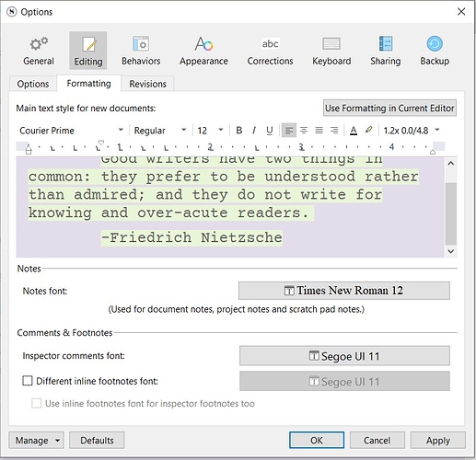
Task: Toggle underline formatting
Action: 270,131
